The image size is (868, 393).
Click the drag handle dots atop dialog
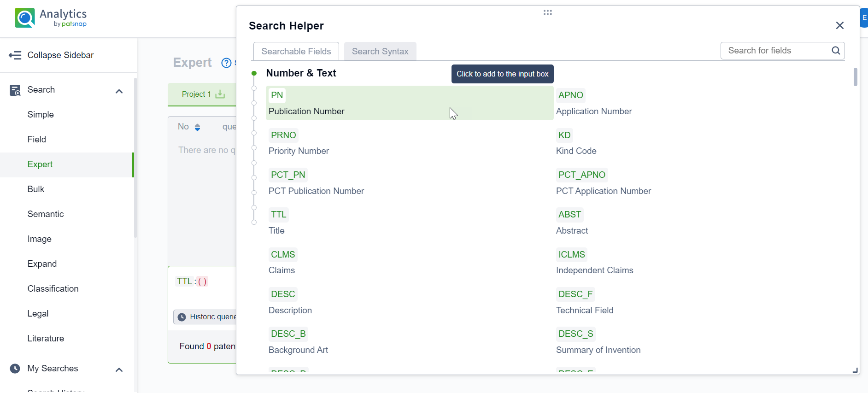point(547,12)
